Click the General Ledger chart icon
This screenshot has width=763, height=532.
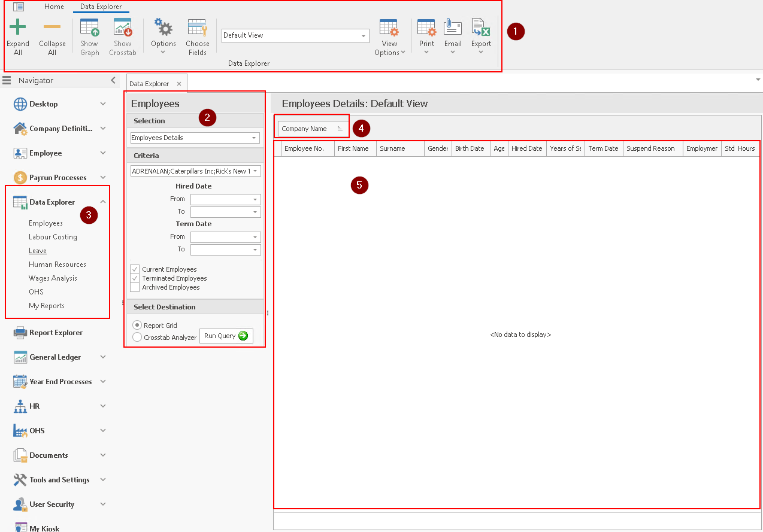20,357
